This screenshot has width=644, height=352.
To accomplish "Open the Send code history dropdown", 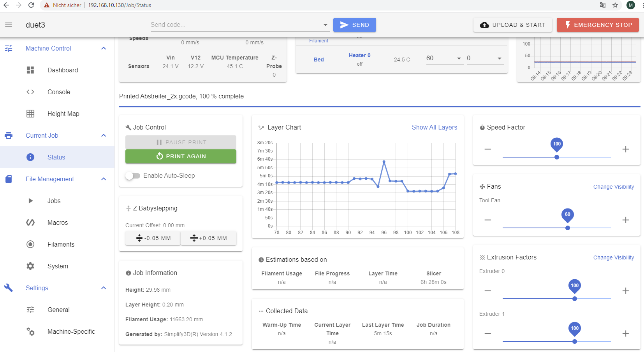I will pos(326,25).
